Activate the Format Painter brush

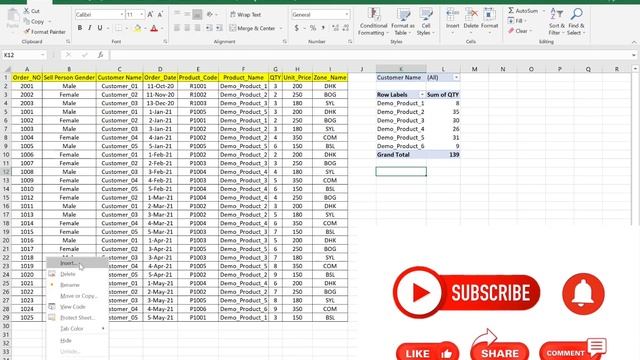click(44, 31)
